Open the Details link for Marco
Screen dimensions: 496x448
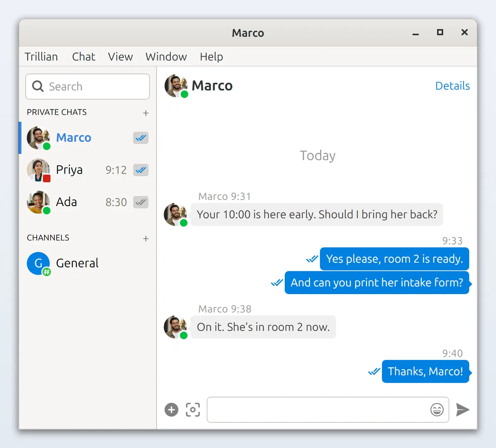[453, 86]
